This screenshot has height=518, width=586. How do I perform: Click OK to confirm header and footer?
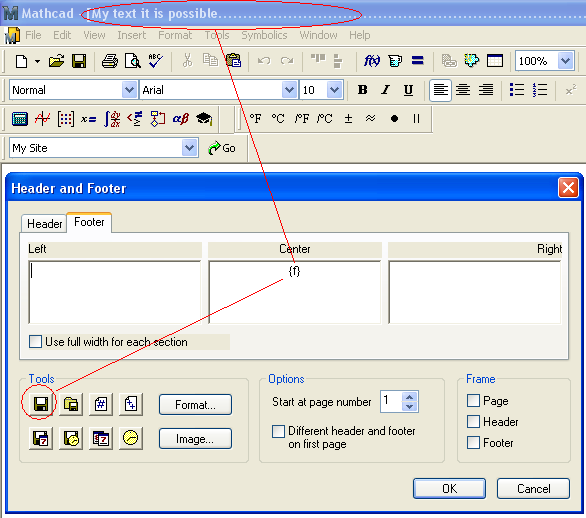click(x=449, y=488)
